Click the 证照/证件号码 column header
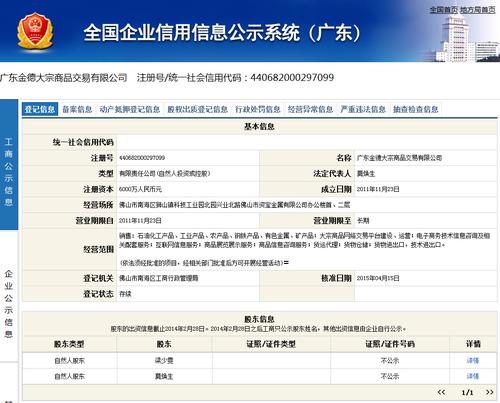Viewport: 500px width, 403px height. click(x=390, y=344)
